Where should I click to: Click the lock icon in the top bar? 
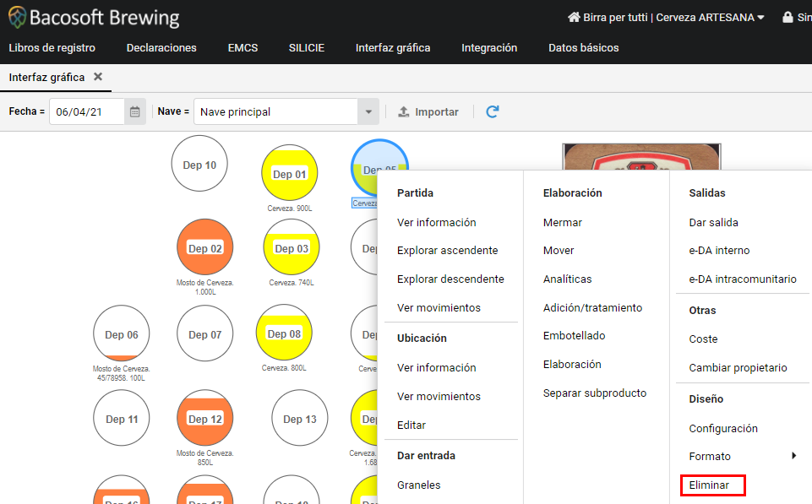(x=787, y=17)
